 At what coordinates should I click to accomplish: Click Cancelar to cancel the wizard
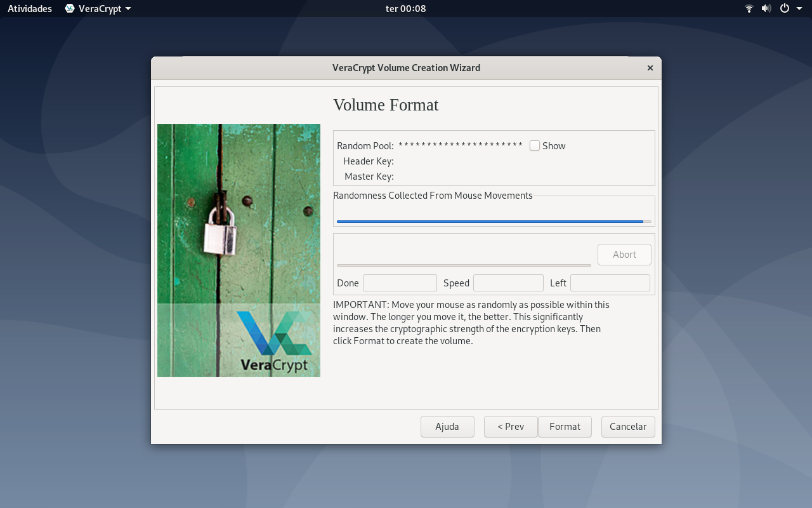[628, 427]
